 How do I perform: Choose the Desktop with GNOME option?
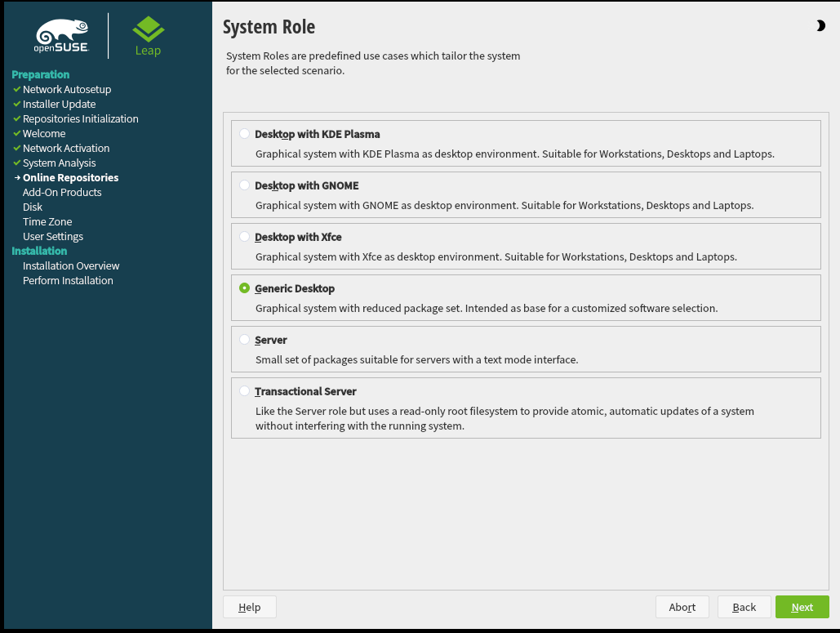[245, 185]
